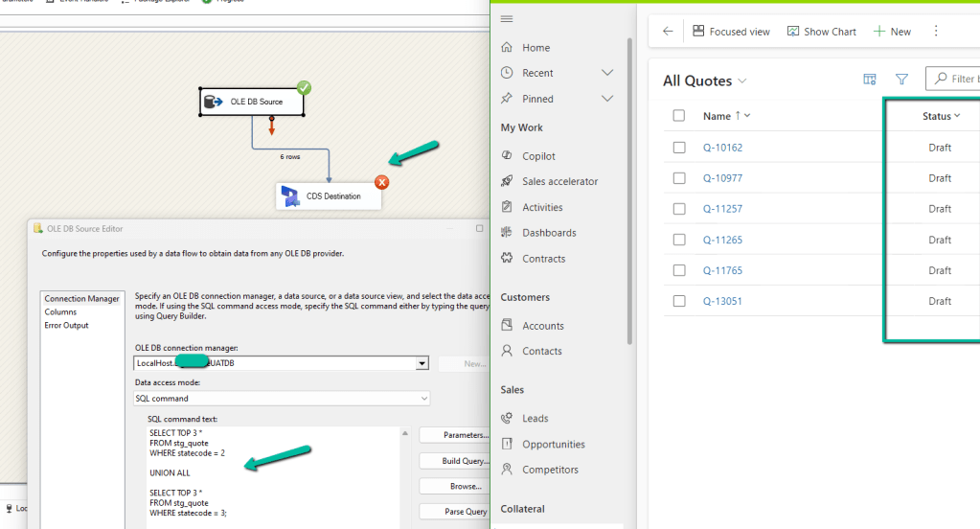Click the Competitors icon
980x529 pixels.
507,469
